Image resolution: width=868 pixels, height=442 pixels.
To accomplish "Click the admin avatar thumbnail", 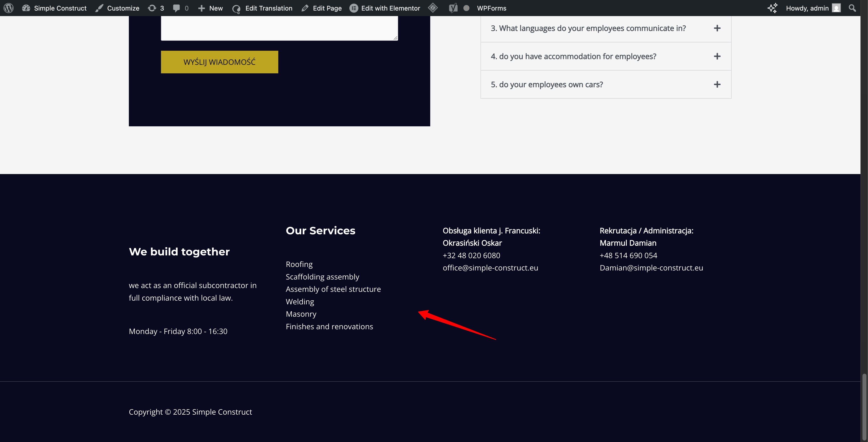I will [836, 8].
